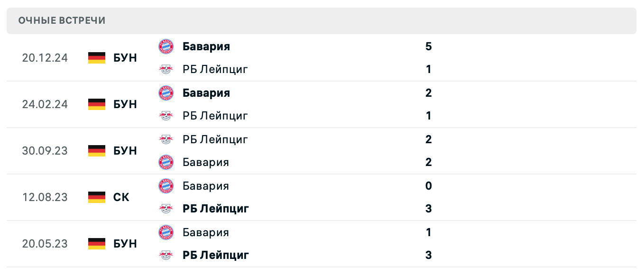The image size is (644, 276).
Task: Open Бавария team from 20.12.24 match
Action: click(206, 46)
